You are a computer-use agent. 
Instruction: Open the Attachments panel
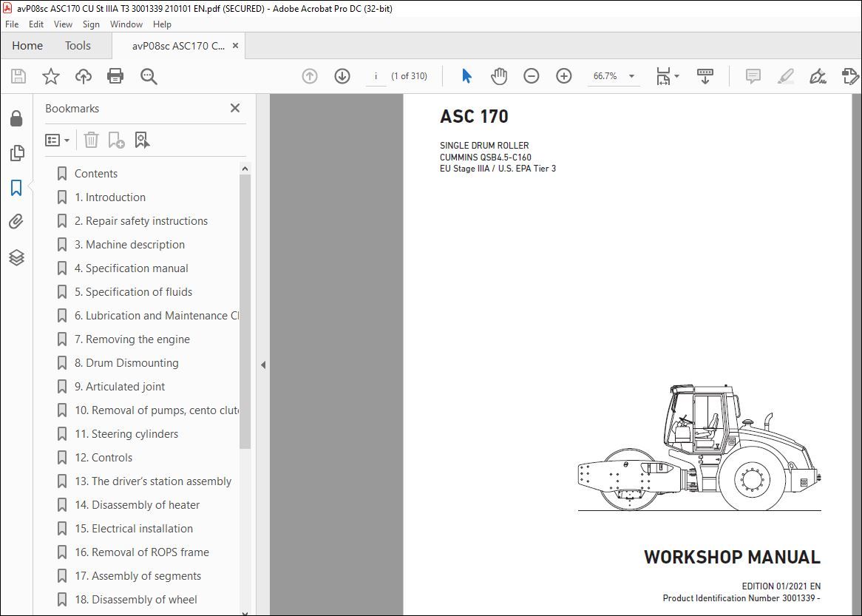pyautogui.click(x=16, y=221)
